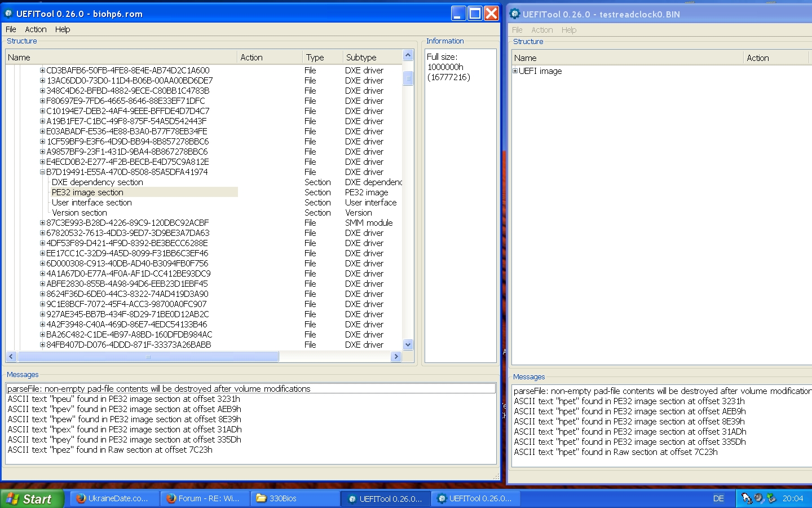Image resolution: width=812 pixels, height=508 pixels.
Task: Open the Action menu in biohp6.rom window
Action: click(x=36, y=29)
